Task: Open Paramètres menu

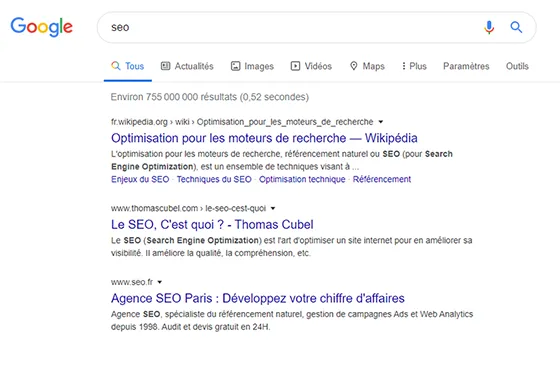Action: tap(466, 66)
